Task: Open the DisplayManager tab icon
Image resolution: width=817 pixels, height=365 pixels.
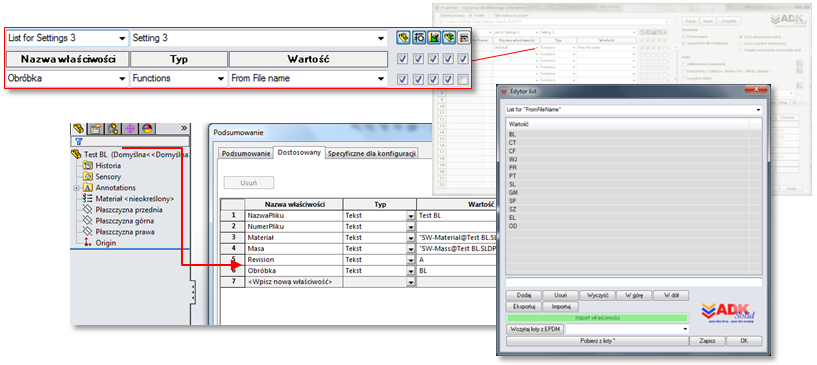Action: (x=147, y=129)
